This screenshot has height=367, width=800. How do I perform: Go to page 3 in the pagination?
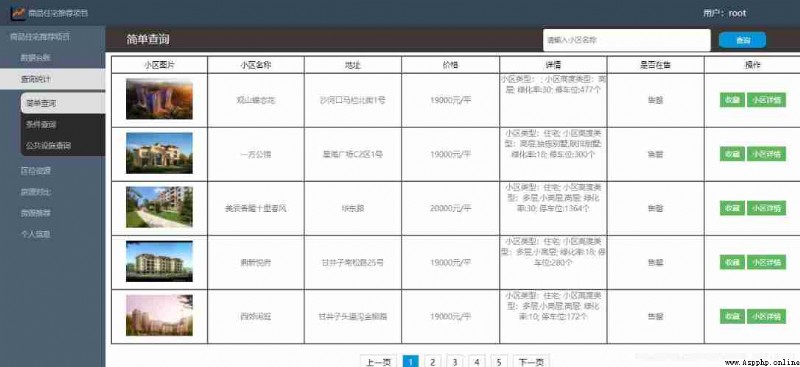pos(454,362)
